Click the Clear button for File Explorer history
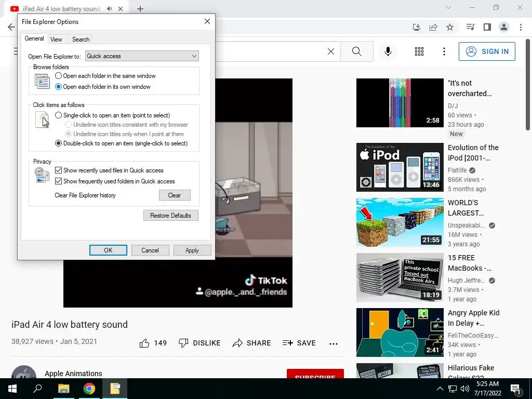The height and width of the screenshot is (399, 532). 175,195
